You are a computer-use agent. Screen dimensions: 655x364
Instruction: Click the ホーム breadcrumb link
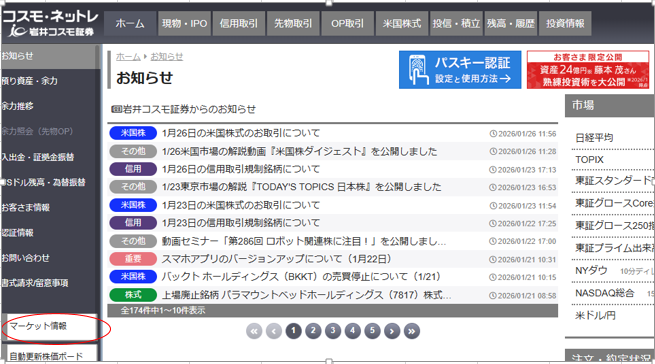tap(128, 56)
